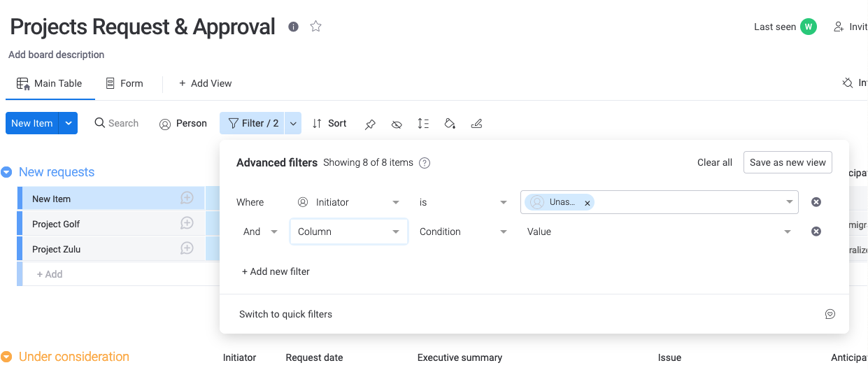Click the help icon next to item count
The image size is (868, 370).
pos(425,163)
